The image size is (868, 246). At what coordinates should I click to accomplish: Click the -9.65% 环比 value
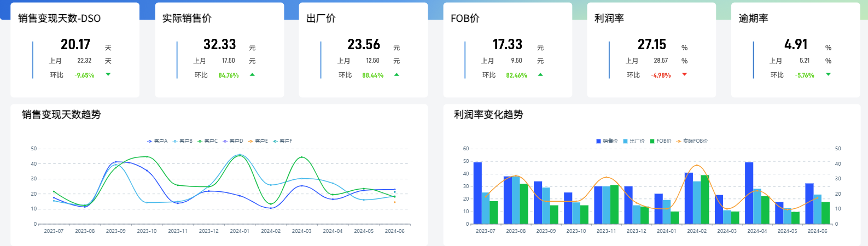[85, 75]
